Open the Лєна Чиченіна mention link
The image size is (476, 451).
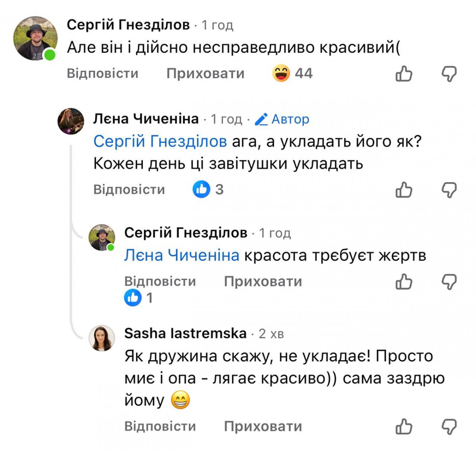[182, 255]
